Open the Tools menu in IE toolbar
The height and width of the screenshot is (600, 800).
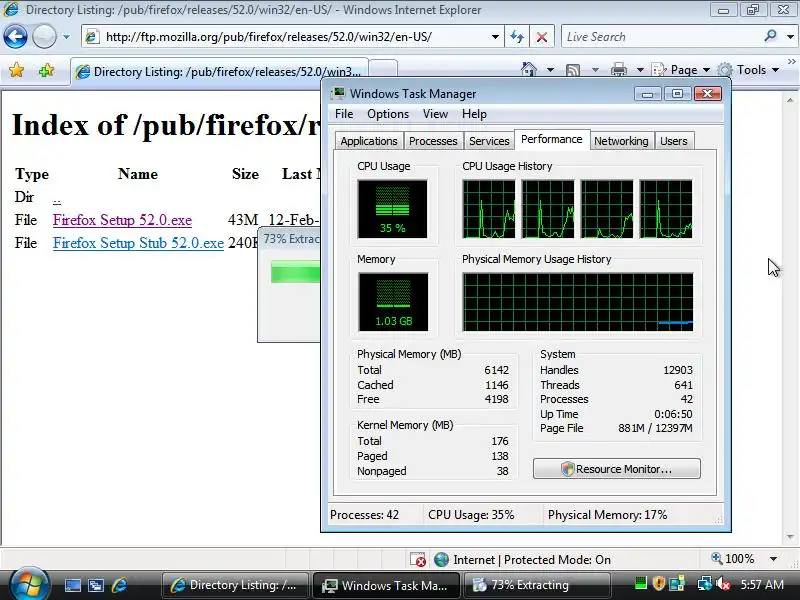pos(748,70)
